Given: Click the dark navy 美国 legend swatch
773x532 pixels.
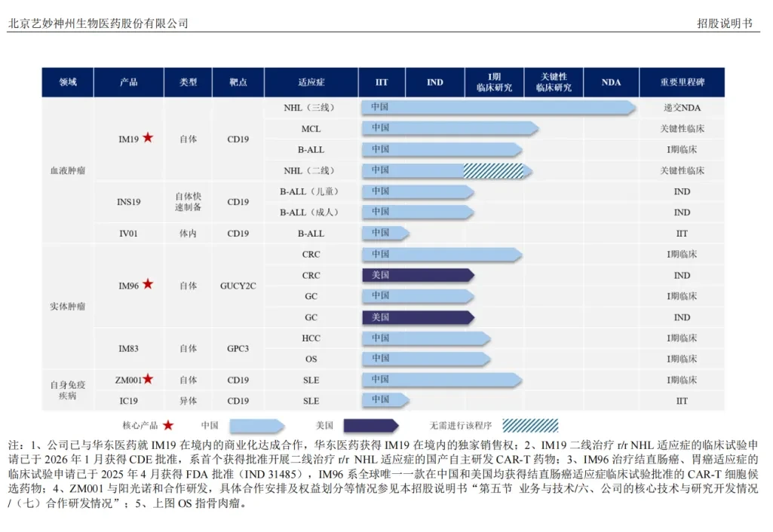Looking at the screenshot, I should tap(371, 425).
